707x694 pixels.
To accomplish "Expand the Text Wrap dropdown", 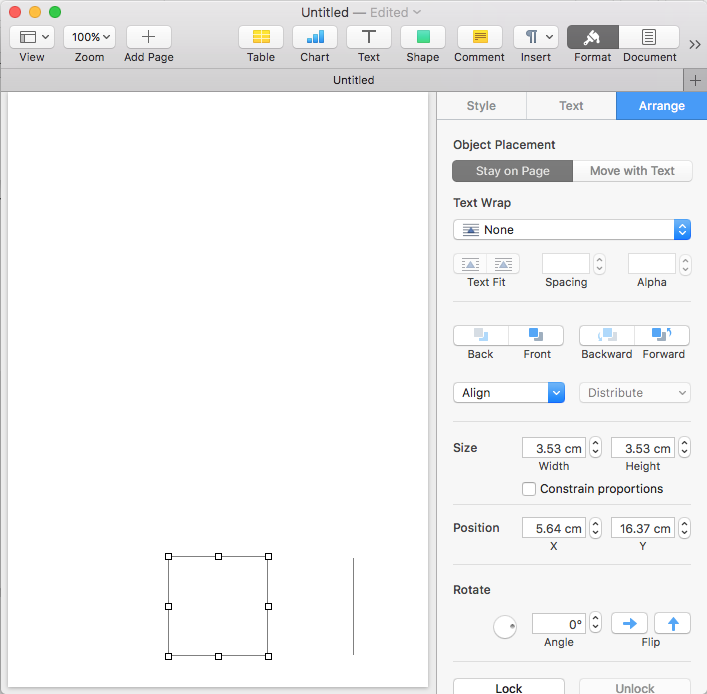I will [572, 230].
